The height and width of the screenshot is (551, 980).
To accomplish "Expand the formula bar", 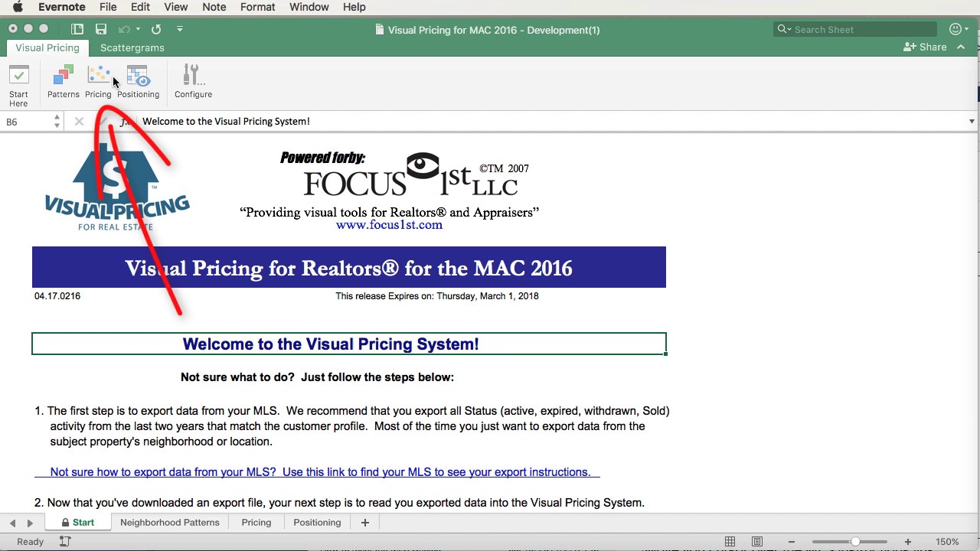I will [x=972, y=122].
